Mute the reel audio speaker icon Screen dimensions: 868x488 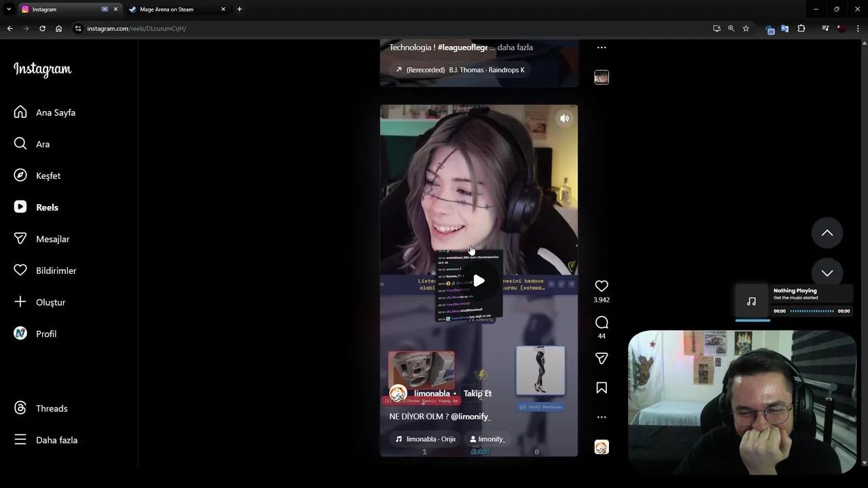pyautogui.click(x=564, y=119)
